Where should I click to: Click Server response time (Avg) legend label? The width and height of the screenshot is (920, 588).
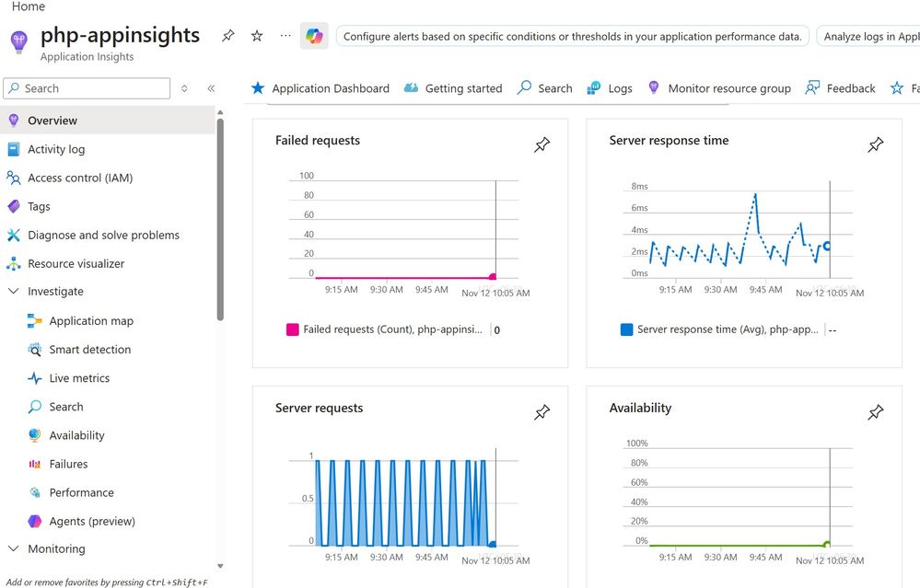click(x=728, y=329)
